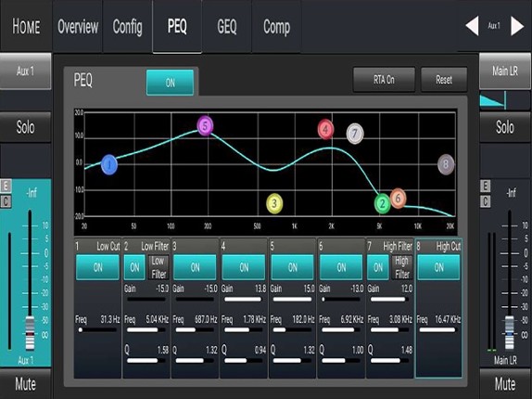Toggle the main PEQ ON switch
The height and width of the screenshot is (399, 532).
tap(170, 83)
